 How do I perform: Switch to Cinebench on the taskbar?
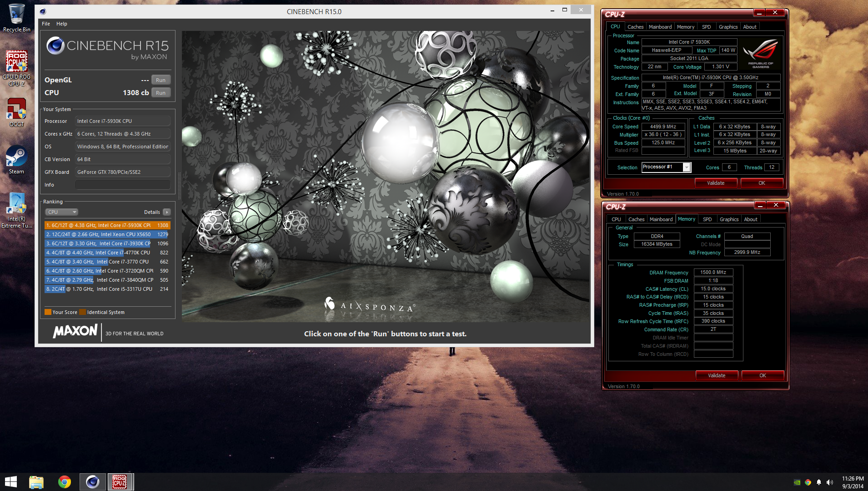[x=93, y=482]
